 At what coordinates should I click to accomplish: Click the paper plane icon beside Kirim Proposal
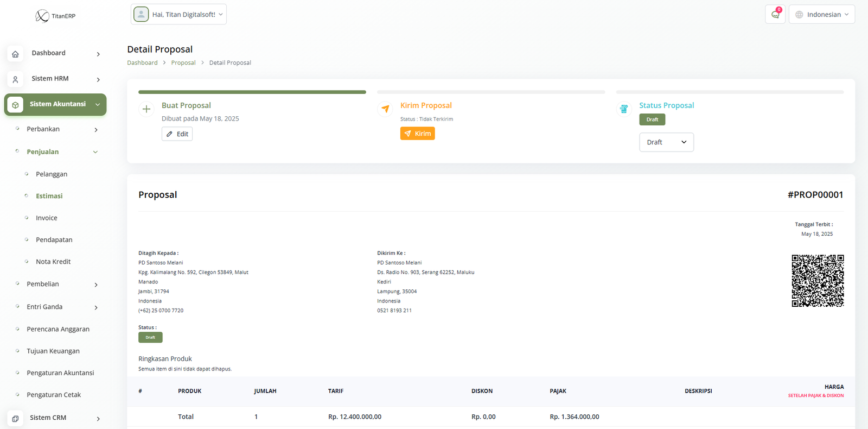point(385,109)
